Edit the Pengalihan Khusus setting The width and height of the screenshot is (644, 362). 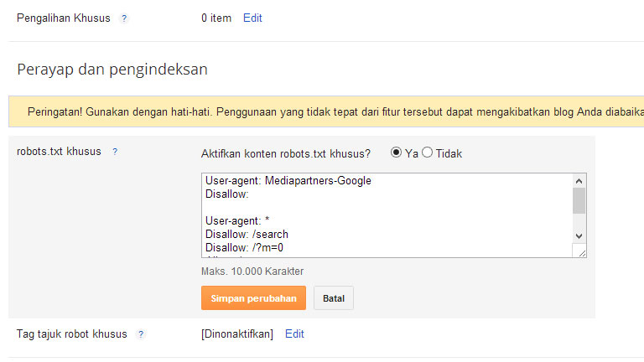pos(252,18)
